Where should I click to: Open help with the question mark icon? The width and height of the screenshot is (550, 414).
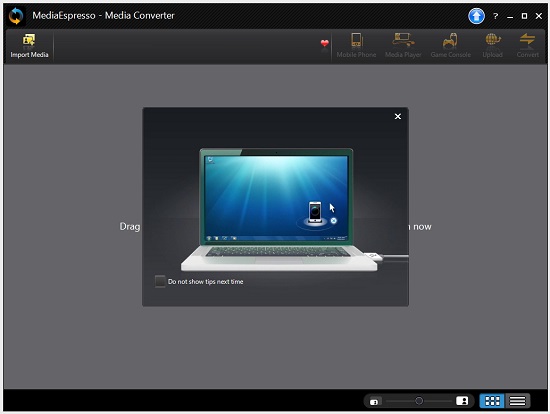[495, 16]
